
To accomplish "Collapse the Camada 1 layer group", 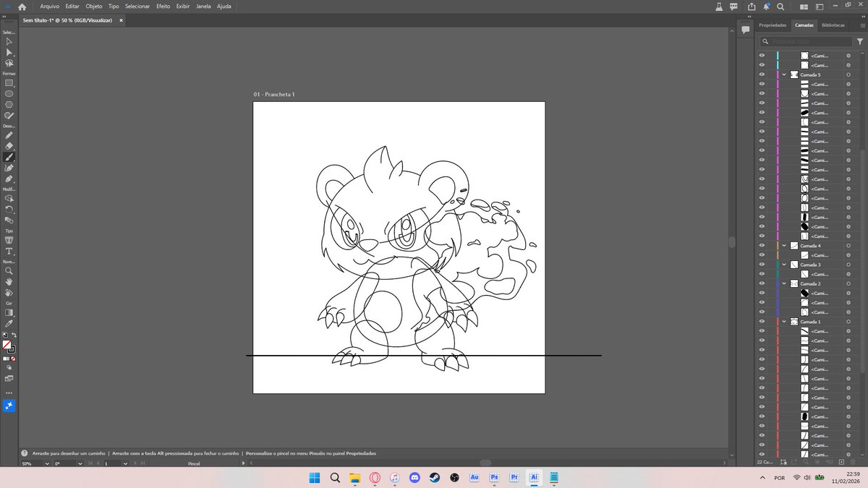I will coord(784,322).
